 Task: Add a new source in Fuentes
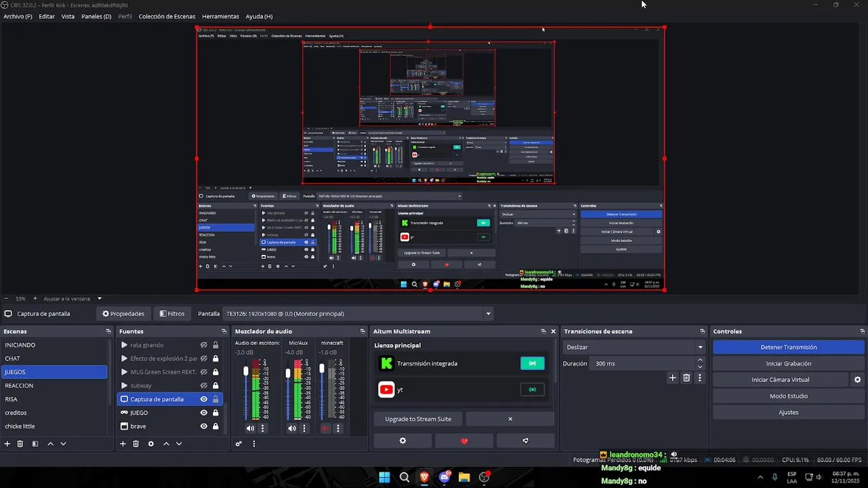[x=123, y=444]
